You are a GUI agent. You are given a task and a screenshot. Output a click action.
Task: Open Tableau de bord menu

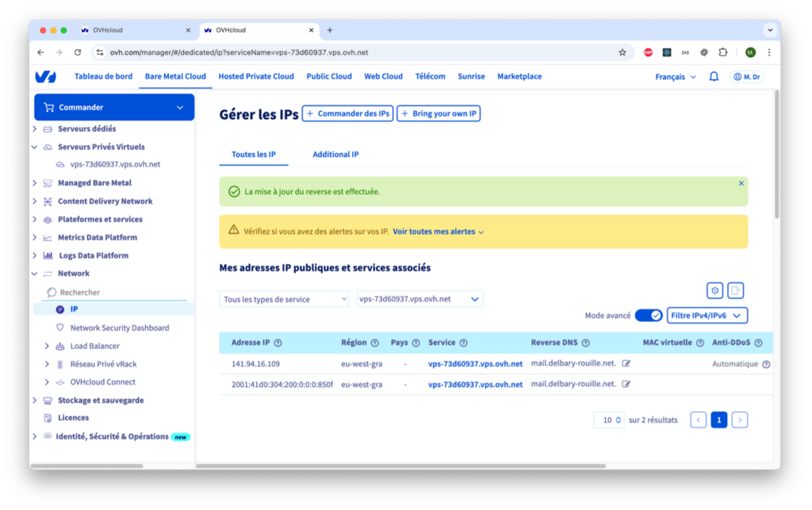click(x=103, y=76)
